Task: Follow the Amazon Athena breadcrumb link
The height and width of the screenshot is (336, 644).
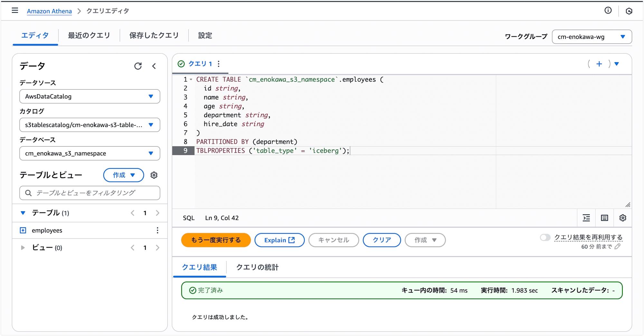Action: (x=49, y=11)
